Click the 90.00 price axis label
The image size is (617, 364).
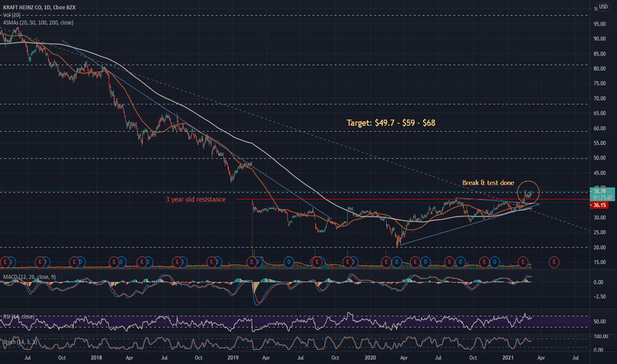coord(600,39)
